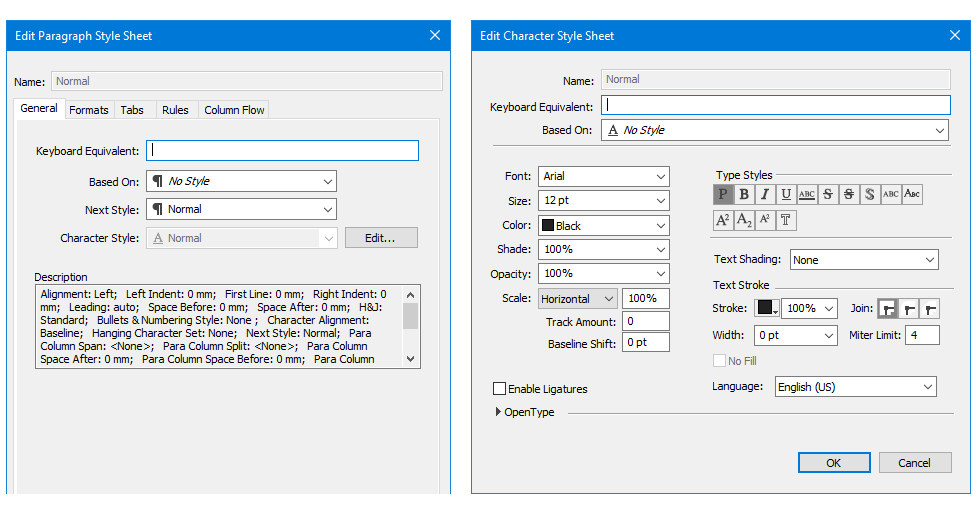The image size is (976, 514).
Task: Switch to the Tabs tab
Action: click(132, 110)
